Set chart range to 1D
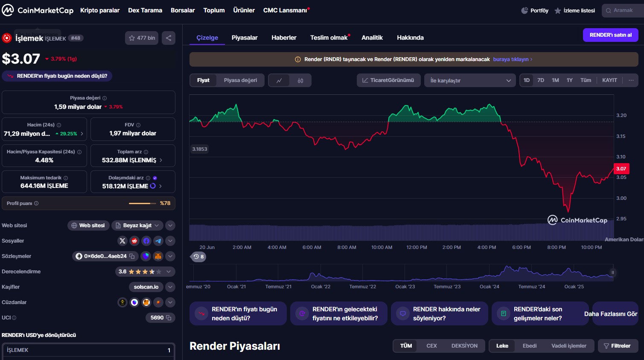 527,80
